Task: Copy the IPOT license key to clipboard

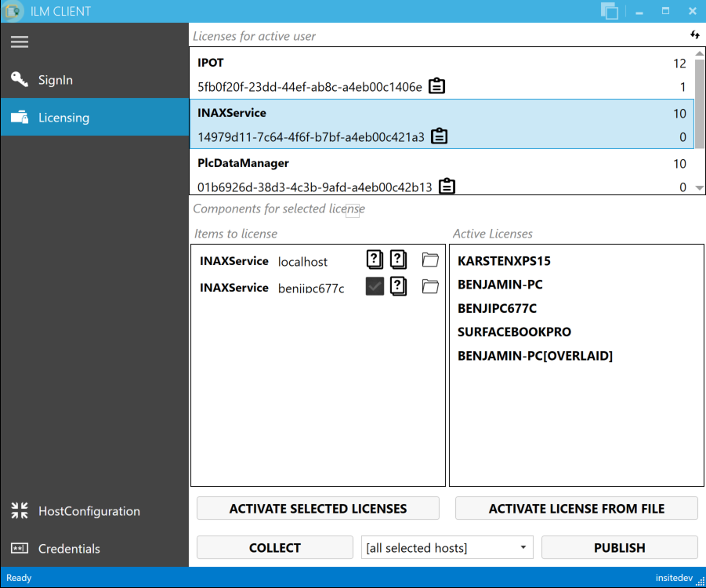Action: [437, 86]
